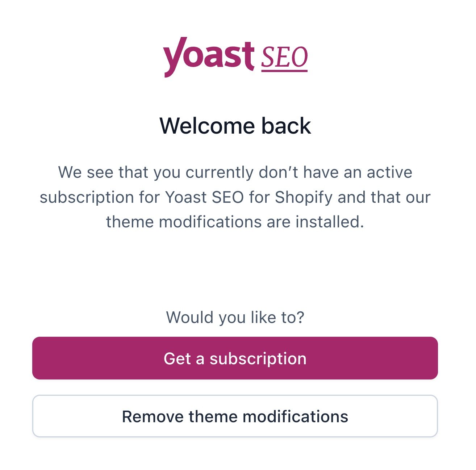Click 'Remove theme modifications' label text

pos(235,416)
